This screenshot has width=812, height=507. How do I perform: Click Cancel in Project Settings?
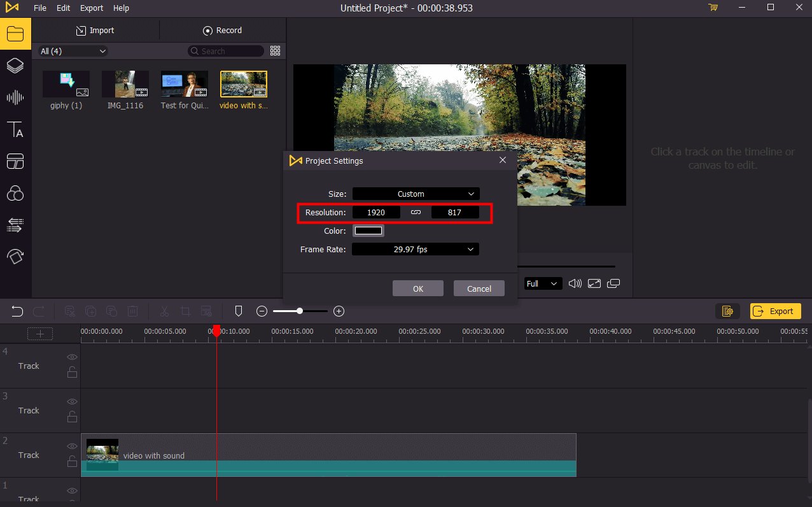click(479, 289)
